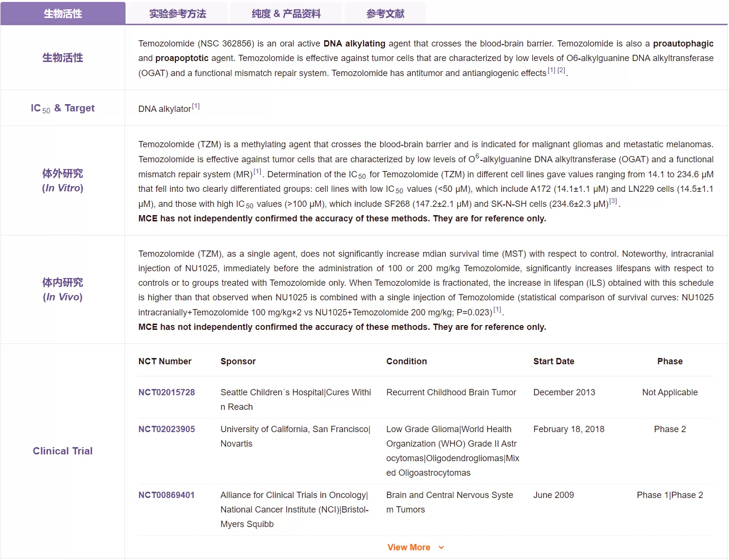Switch to the 生物活性 tab
This screenshot has width=729, height=560.
coord(63,14)
